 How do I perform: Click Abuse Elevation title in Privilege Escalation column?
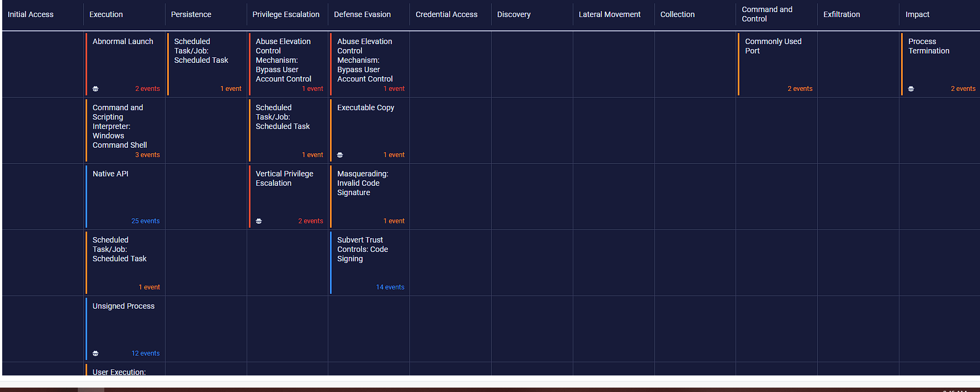pos(283,60)
